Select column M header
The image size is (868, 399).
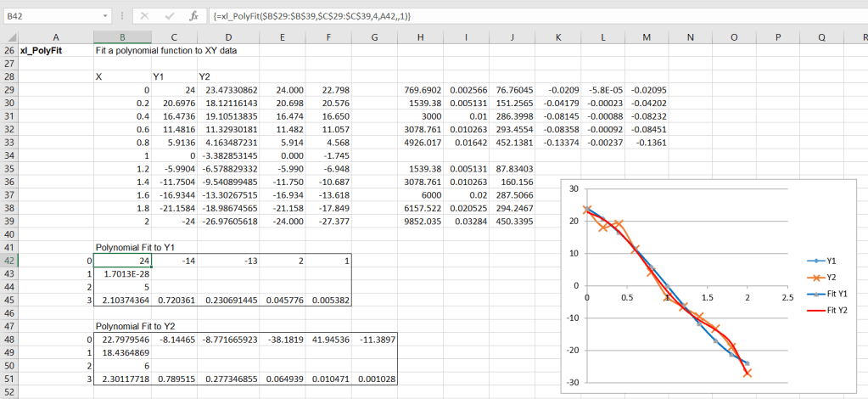pos(647,37)
